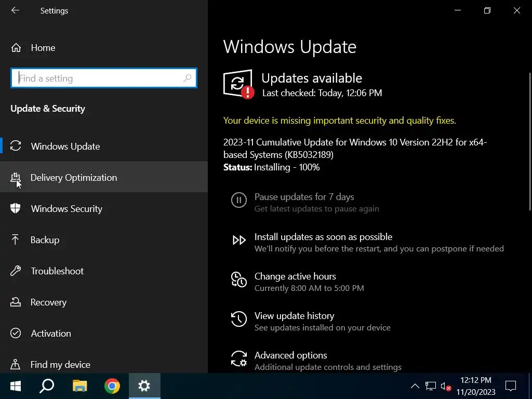532x399 pixels.
Task: Click the Activation checkmark circle icon
Action: (x=16, y=333)
